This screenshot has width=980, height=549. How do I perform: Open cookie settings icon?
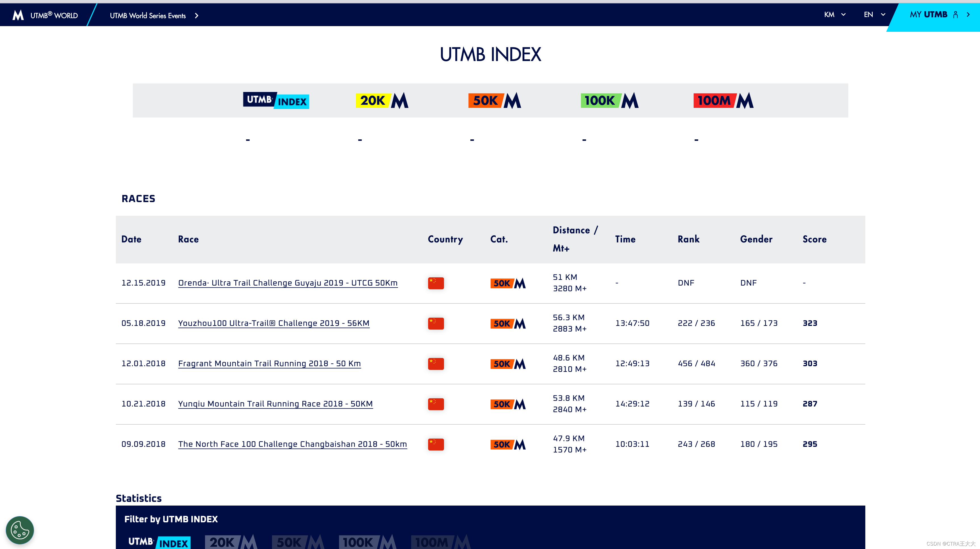[x=20, y=530]
